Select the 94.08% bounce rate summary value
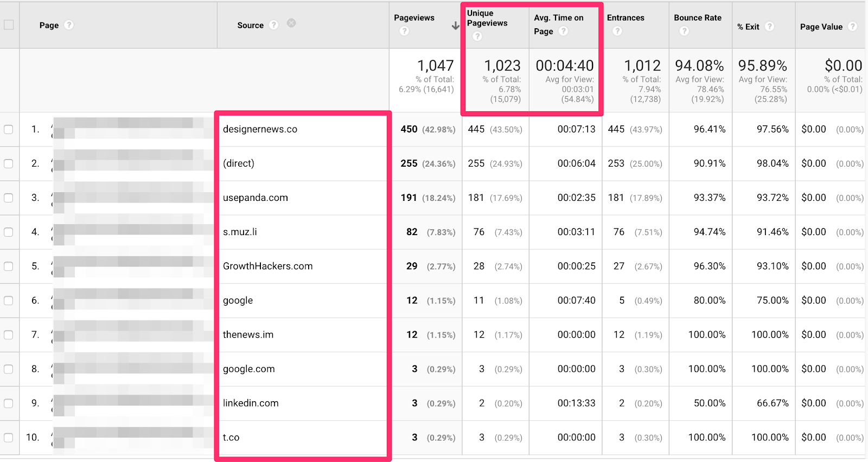This screenshot has height=462, width=868. tap(699, 66)
